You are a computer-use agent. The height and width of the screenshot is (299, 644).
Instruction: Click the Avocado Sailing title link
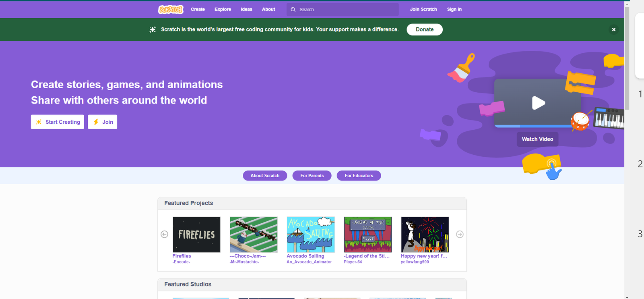305,256
